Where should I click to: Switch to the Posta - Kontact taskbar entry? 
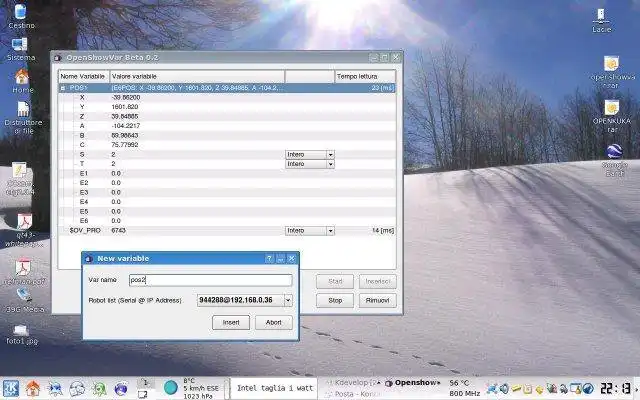pyautogui.click(x=353, y=394)
